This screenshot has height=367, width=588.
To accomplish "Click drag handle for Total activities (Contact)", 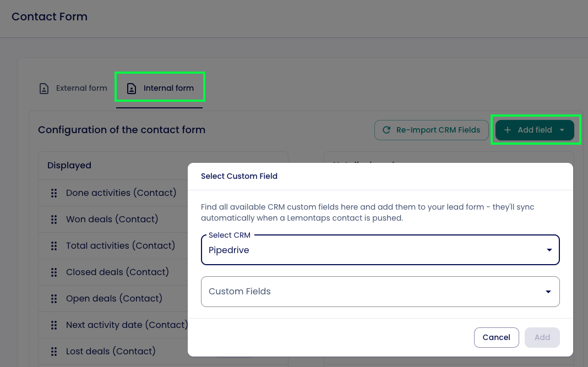I will 54,246.
